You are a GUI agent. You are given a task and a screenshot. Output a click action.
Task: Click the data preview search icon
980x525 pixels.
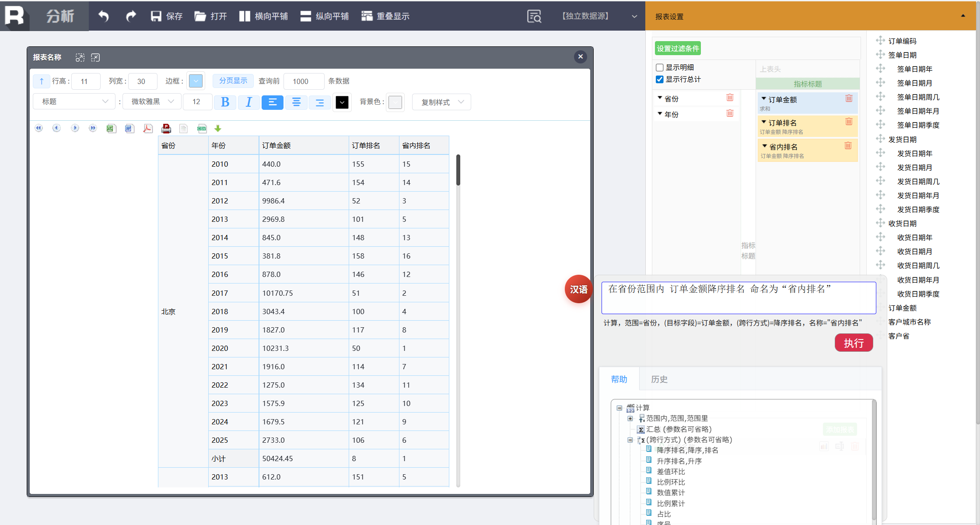click(x=534, y=16)
